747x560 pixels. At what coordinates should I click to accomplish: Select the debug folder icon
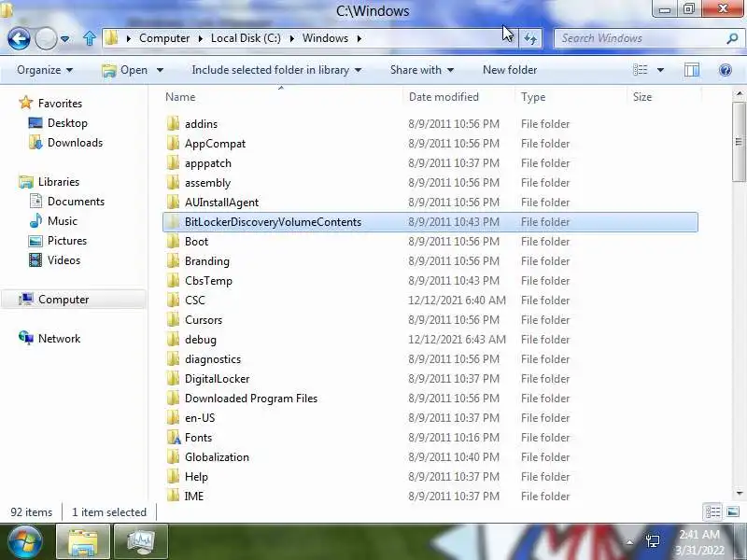pos(174,339)
